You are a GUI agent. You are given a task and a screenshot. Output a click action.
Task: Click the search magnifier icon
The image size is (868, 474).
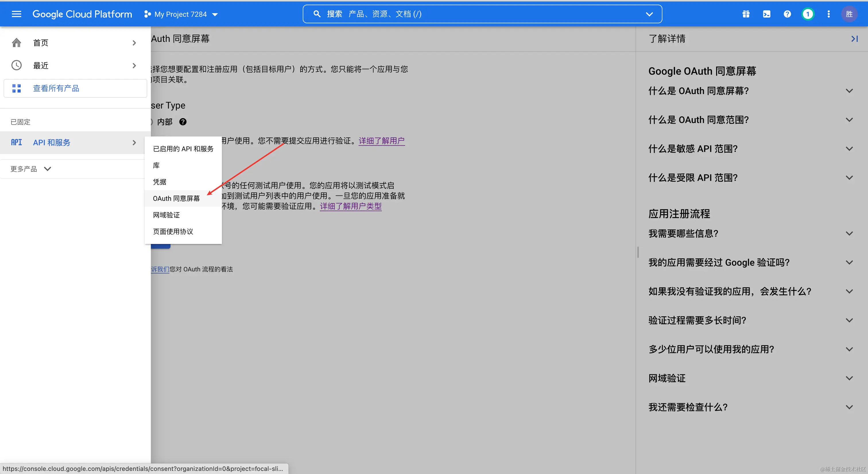pyautogui.click(x=317, y=14)
